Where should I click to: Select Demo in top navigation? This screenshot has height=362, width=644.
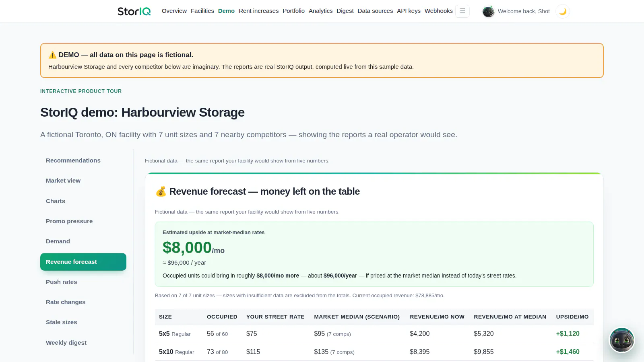pos(226,11)
